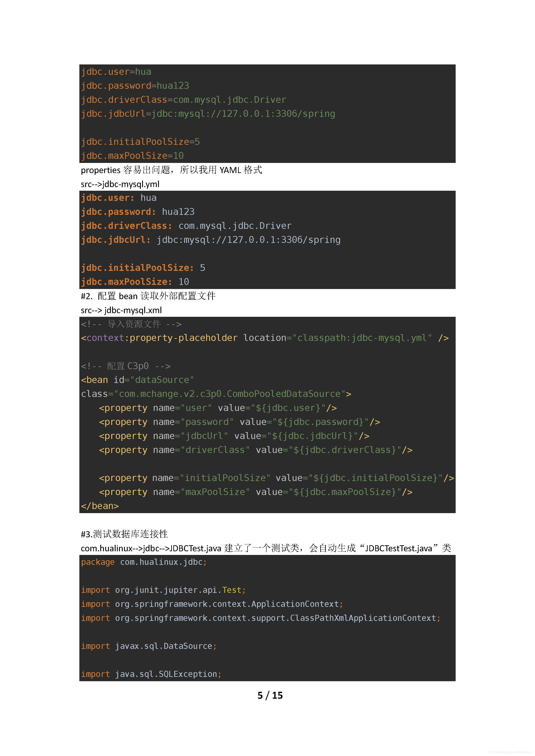This screenshot has width=535, height=756.
Task: Click the property name="jdbcUrl" line
Action: pyautogui.click(x=234, y=436)
